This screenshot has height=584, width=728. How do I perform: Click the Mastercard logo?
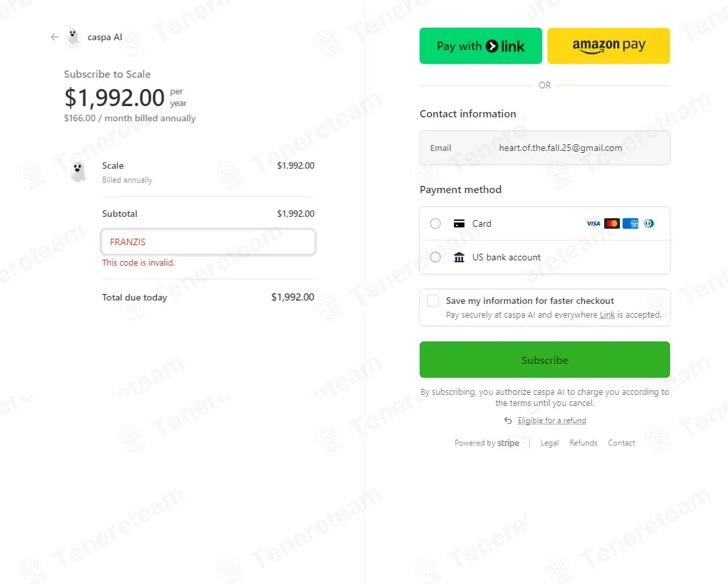pos(612,224)
